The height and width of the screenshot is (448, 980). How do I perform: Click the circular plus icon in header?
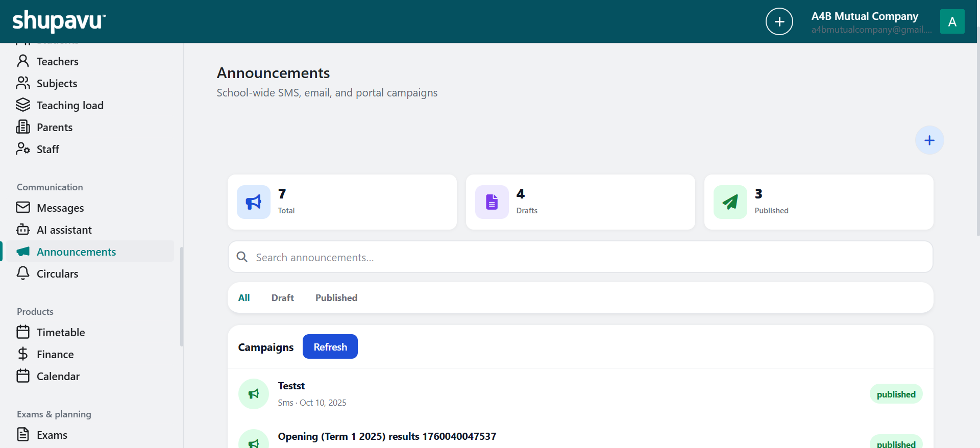coord(779,21)
